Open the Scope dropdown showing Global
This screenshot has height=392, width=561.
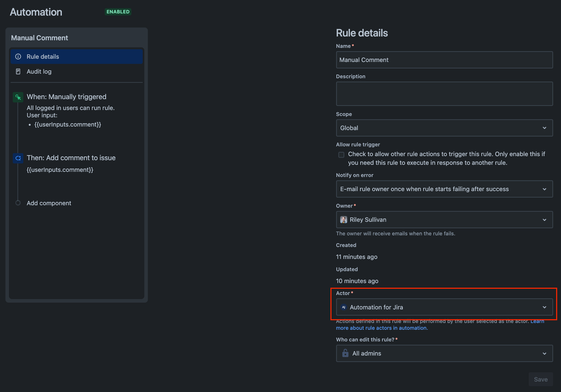pos(444,128)
